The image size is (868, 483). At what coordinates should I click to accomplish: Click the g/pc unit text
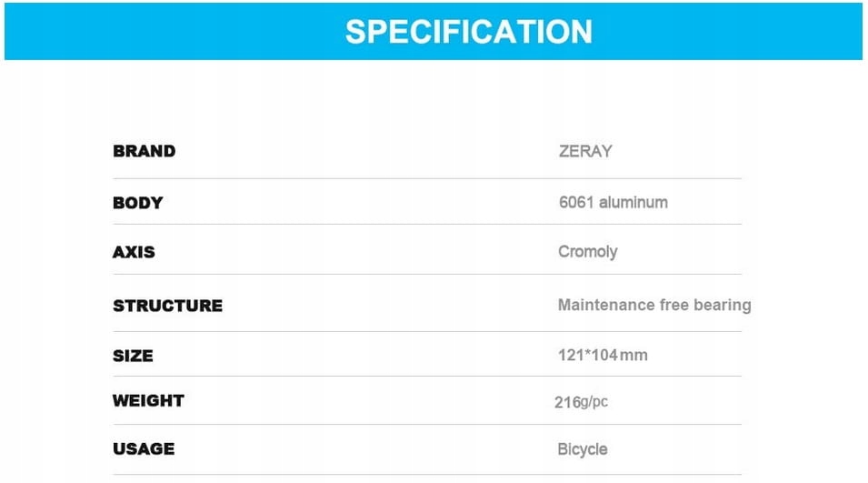click(594, 402)
